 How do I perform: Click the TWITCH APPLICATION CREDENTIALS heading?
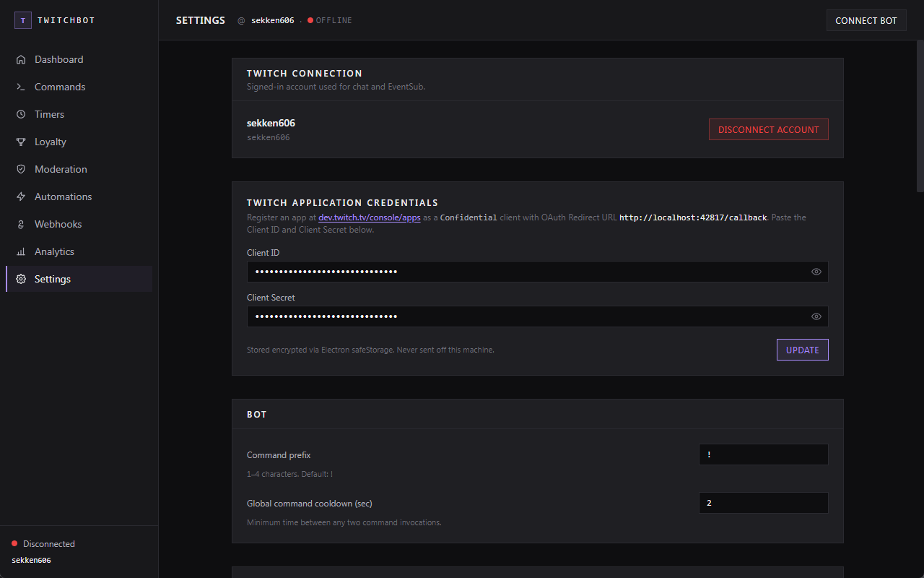click(342, 203)
